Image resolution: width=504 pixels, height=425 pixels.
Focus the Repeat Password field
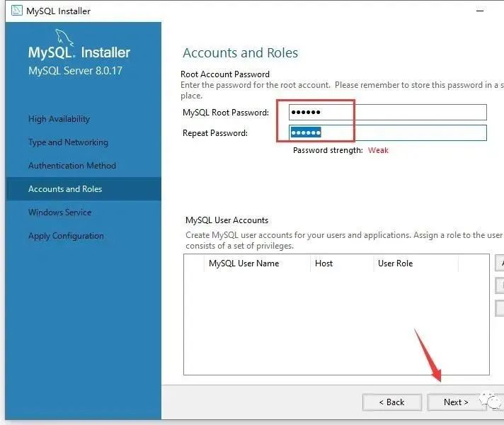coord(388,133)
